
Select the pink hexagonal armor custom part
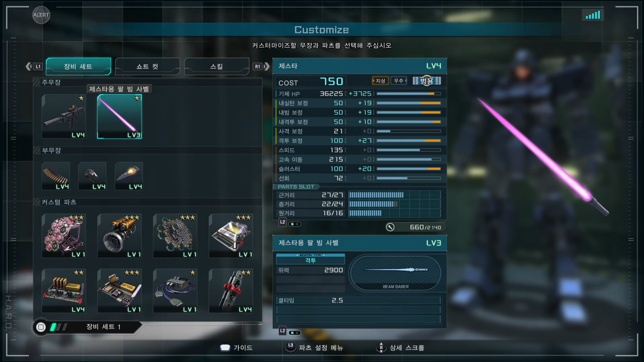(64, 236)
